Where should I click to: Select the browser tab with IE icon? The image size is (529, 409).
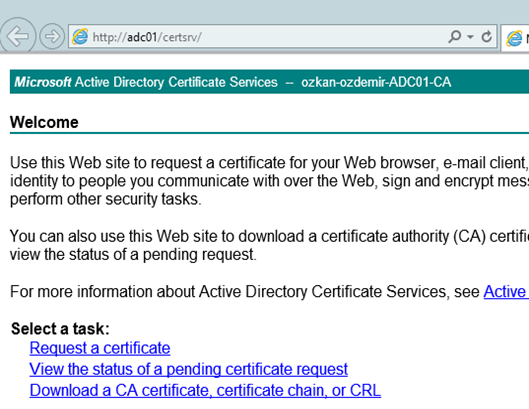click(515, 38)
